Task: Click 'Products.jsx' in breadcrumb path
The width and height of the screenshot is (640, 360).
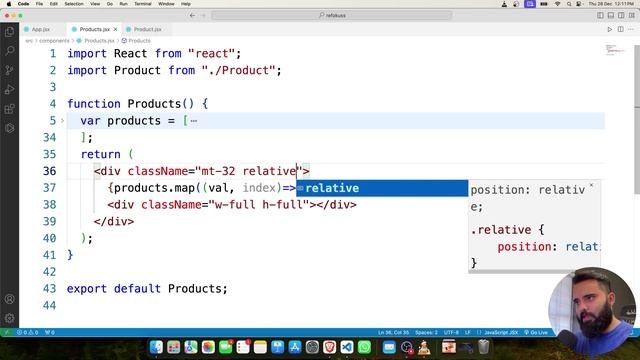Action: point(99,41)
